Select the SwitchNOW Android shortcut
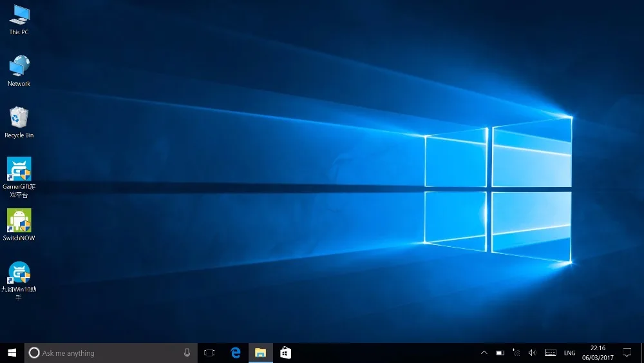The height and width of the screenshot is (363, 644). tap(19, 224)
